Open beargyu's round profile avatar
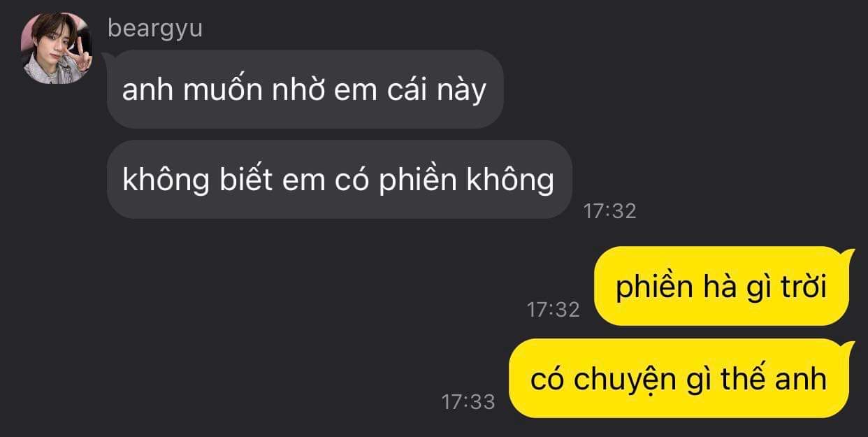This screenshot has height=437, width=868. click(x=57, y=49)
